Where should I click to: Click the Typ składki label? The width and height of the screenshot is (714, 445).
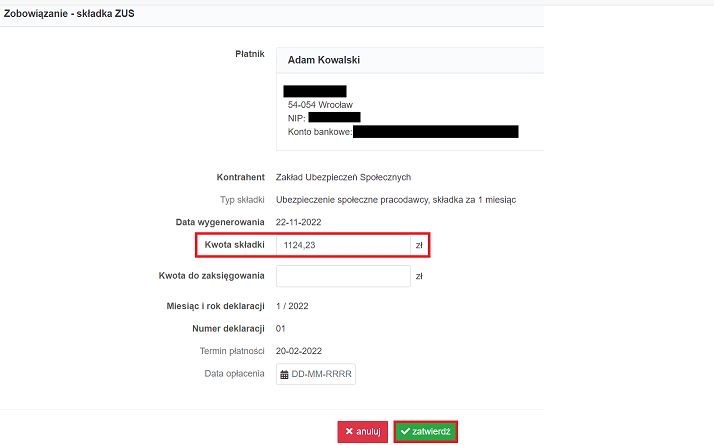[x=242, y=200]
